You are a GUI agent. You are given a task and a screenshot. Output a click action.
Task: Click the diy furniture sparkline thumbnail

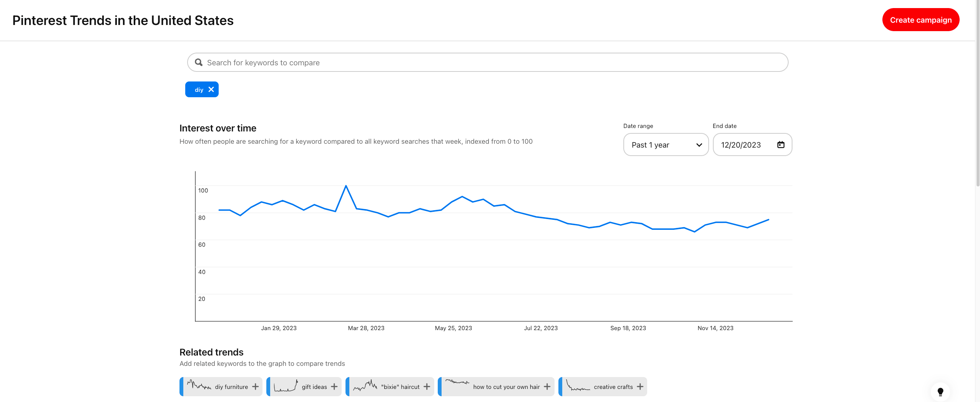pos(199,385)
